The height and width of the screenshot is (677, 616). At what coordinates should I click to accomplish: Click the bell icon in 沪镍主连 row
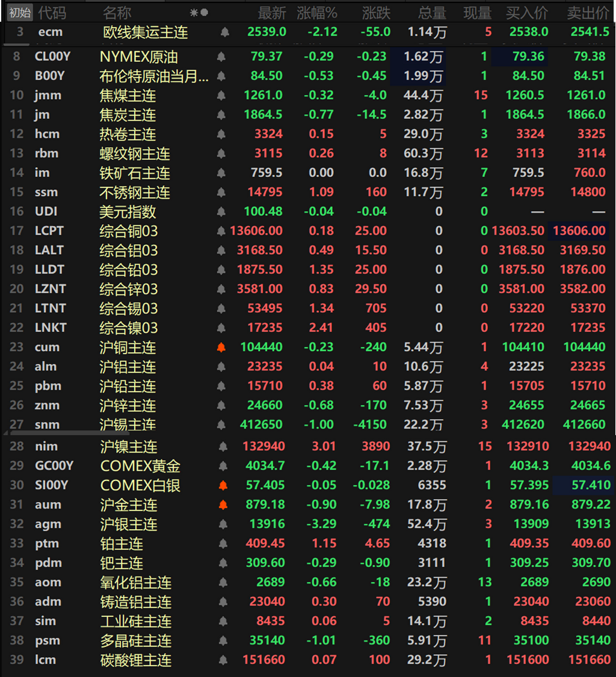click(x=223, y=446)
